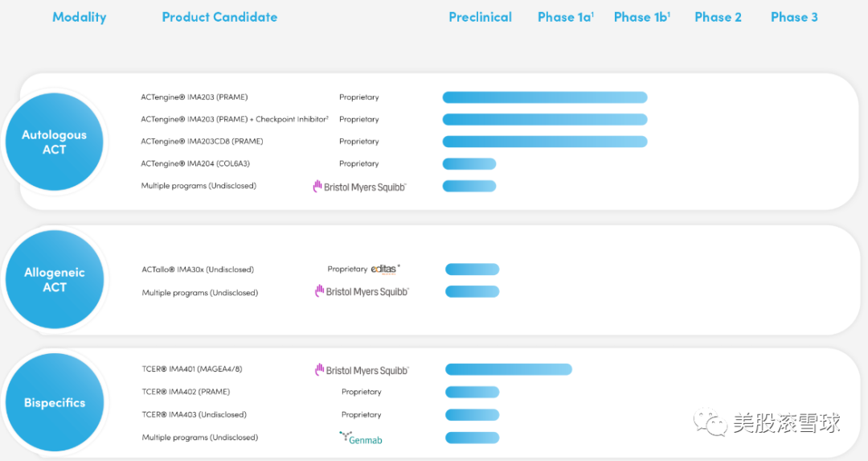868x461 pixels.
Task: Click the ACTengine IMA204 (COL6A3) progress bar
Action: (x=469, y=164)
